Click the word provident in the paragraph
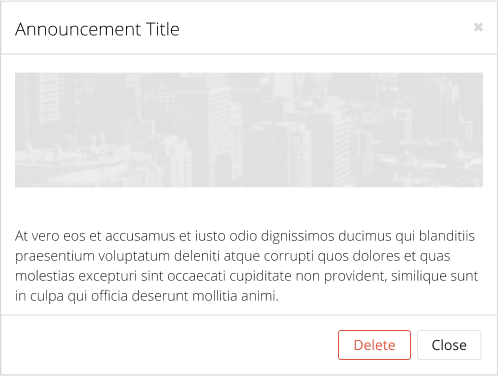The height and width of the screenshot is (376, 498). coord(355,276)
